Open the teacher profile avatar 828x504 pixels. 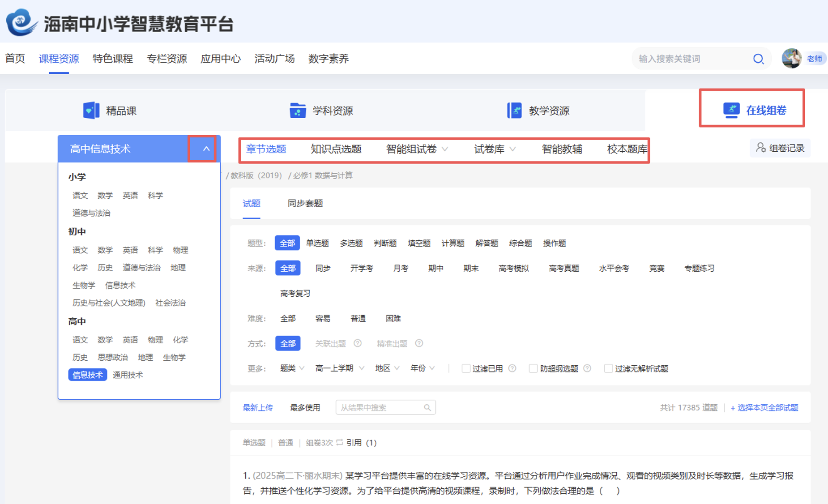791,59
